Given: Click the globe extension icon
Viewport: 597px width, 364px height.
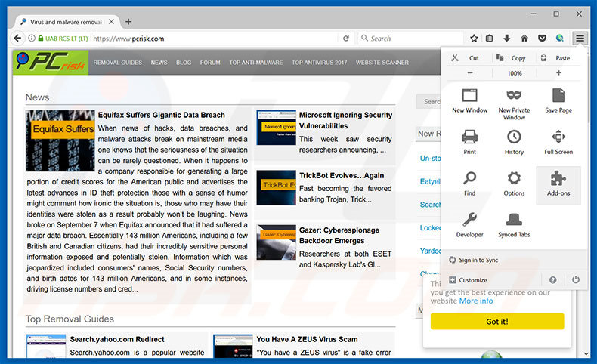Looking at the screenshot, I should click(559, 38).
